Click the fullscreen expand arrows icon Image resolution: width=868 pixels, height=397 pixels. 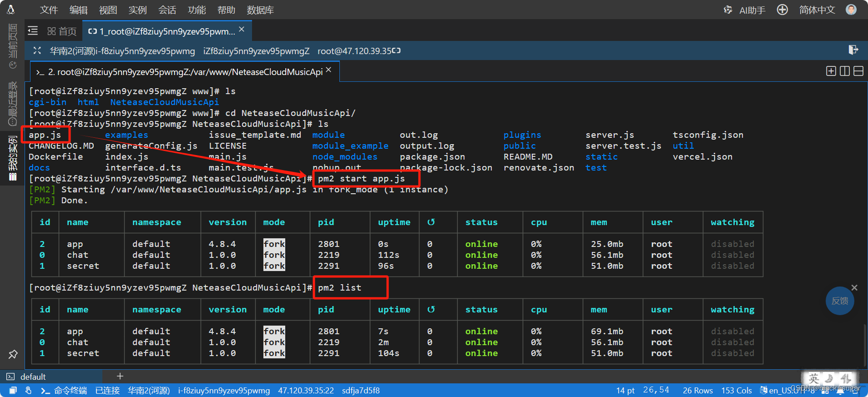click(37, 50)
